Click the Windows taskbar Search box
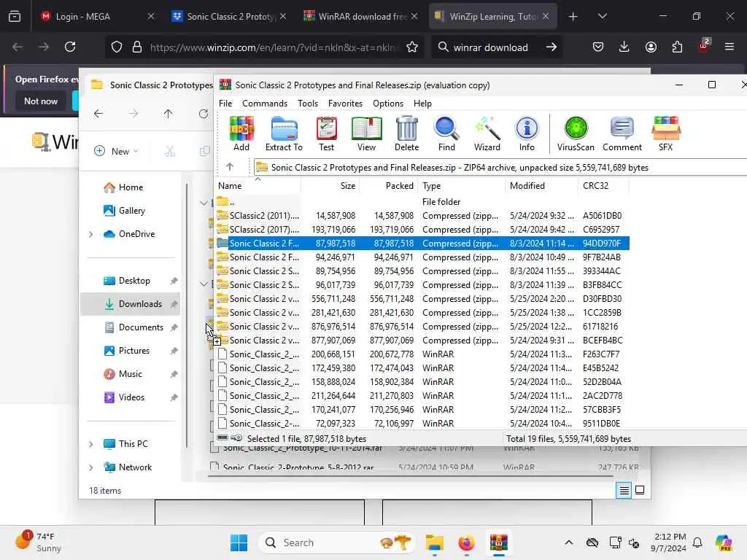This screenshot has height=560, width=747. 337,542
